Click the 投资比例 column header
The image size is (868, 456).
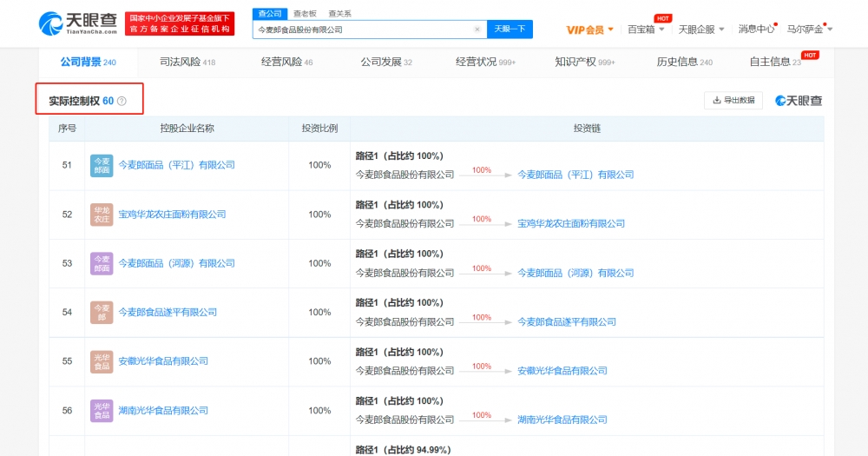coord(319,129)
